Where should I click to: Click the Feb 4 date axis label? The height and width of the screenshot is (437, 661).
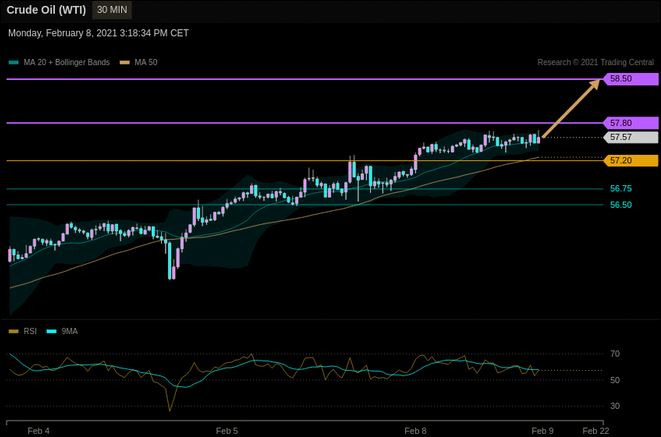[x=38, y=431]
